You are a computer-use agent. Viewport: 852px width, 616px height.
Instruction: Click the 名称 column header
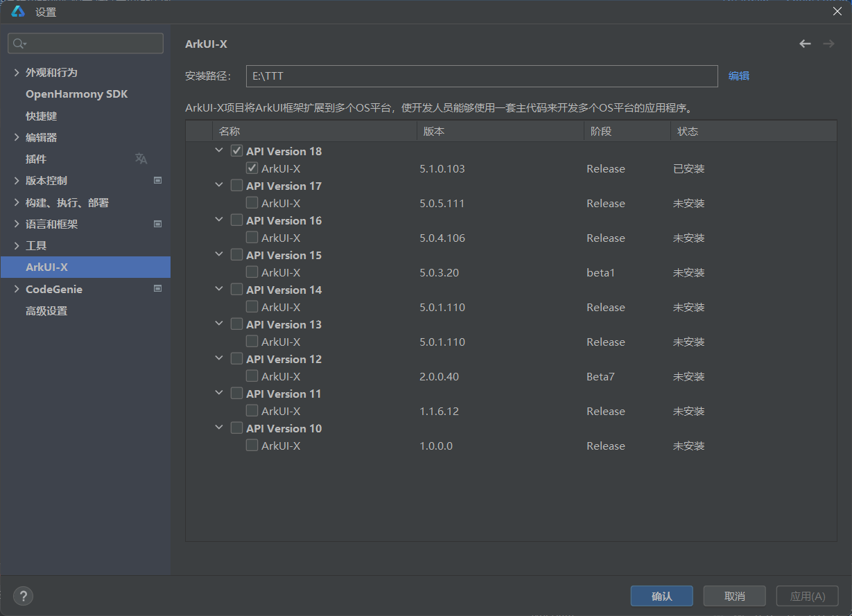tap(315, 132)
